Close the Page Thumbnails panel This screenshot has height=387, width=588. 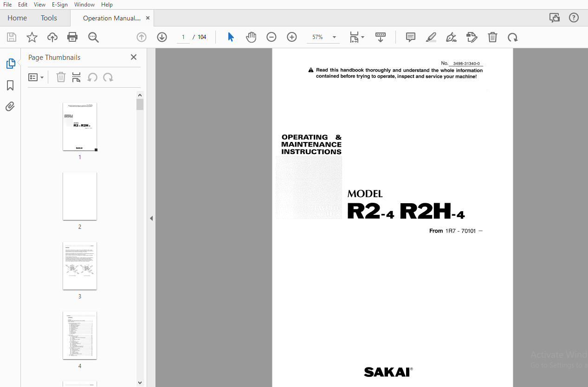[134, 57]
